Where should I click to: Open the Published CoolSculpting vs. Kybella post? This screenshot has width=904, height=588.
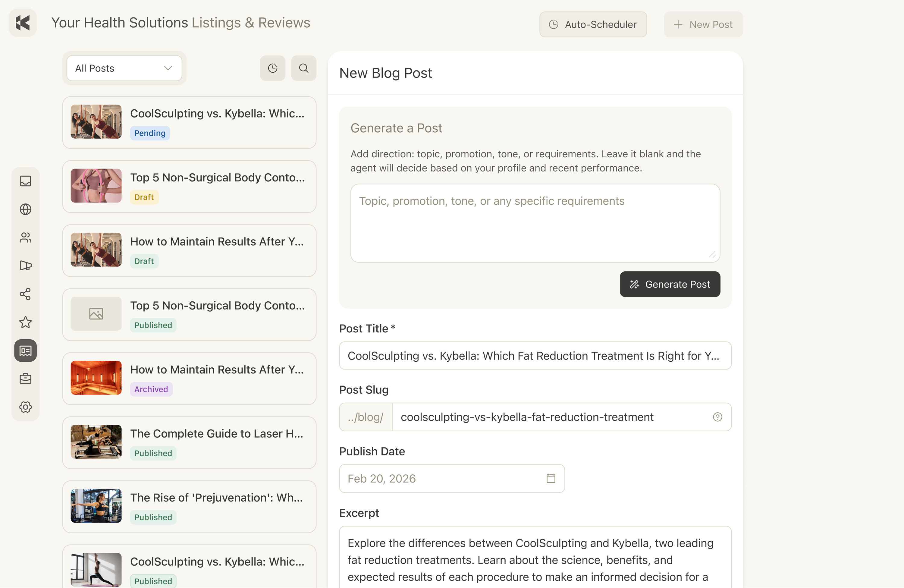click(x=189, y=567)
